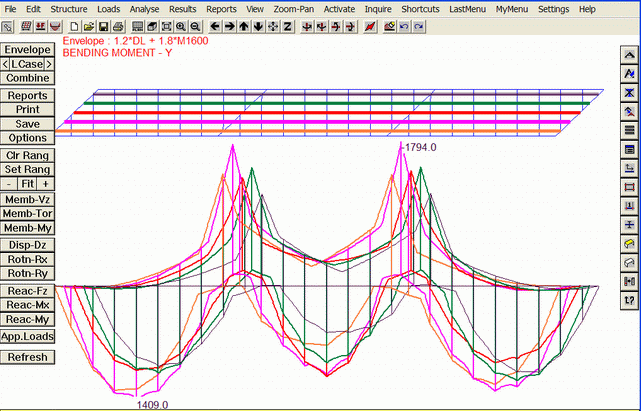
Task: Click the plus scale button
Action: click(46, 184)
